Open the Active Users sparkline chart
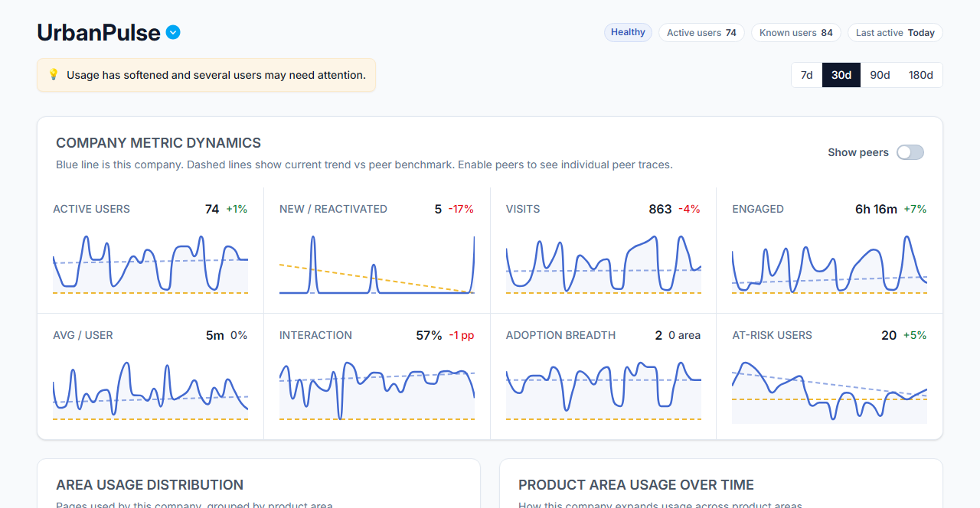 click(150, 264)
